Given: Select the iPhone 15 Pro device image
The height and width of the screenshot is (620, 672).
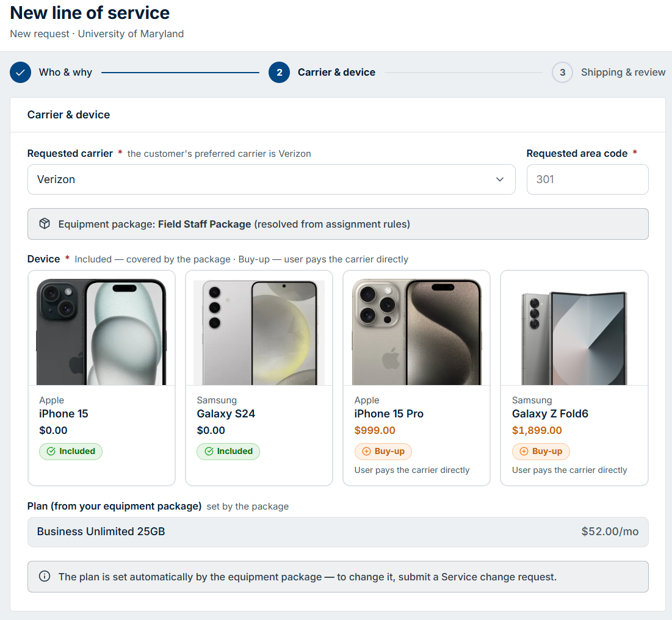Looking at the screenshot, I should (417, 331).
